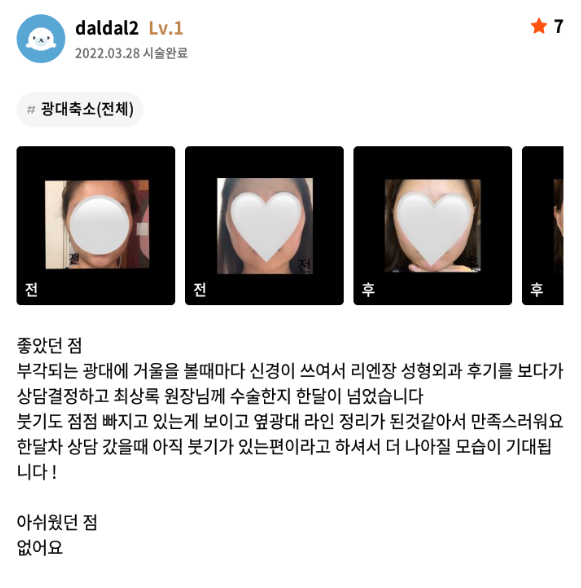Click the 전 label on second thumbnail
Screen dimensions: 581x588
(200, 290)
